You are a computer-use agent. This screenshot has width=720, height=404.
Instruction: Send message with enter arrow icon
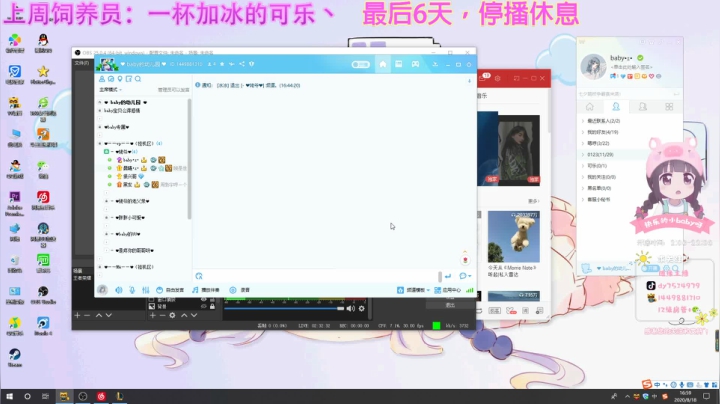[448, 276]
